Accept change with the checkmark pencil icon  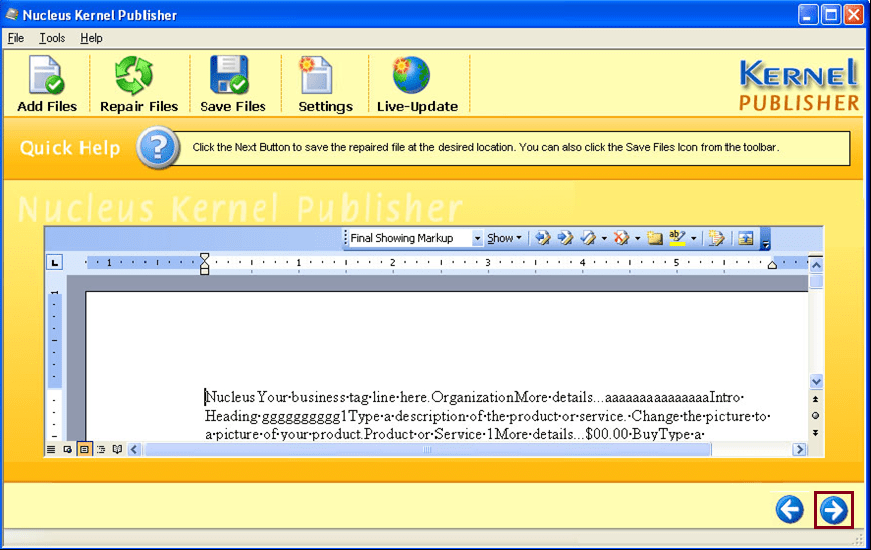pos(588,238)
